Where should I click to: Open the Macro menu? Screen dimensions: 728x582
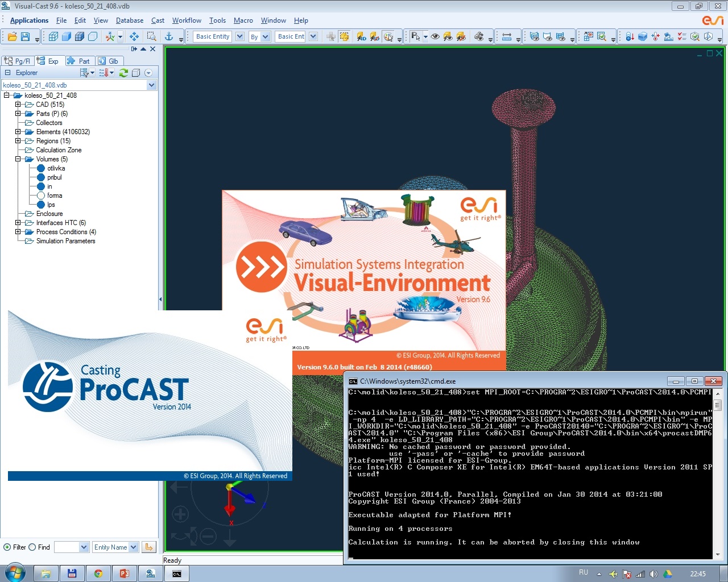coord(243,20)
